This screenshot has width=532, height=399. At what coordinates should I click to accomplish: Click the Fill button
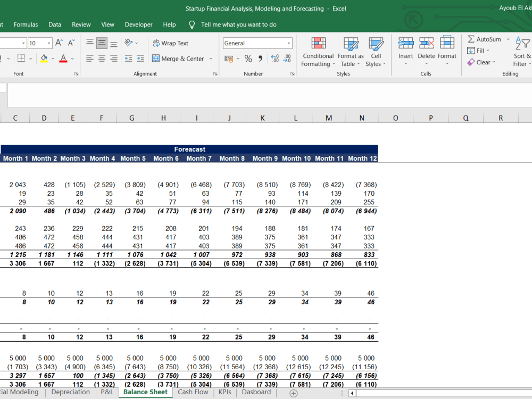[478, 51]
